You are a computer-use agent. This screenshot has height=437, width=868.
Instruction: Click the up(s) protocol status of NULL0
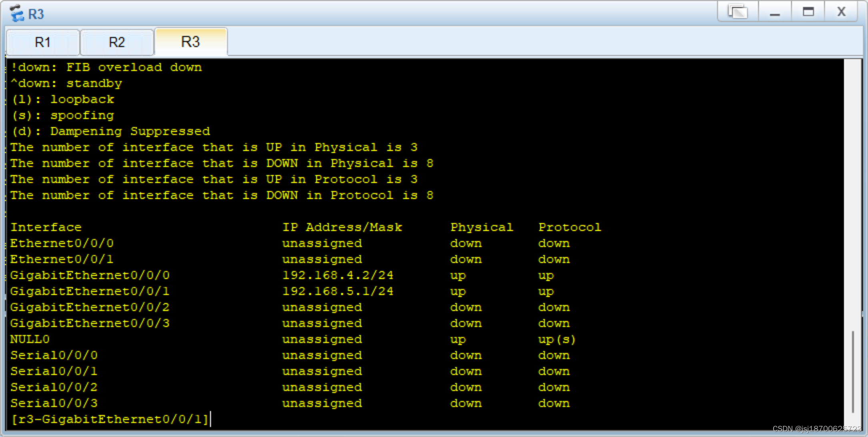coord(557,339)
